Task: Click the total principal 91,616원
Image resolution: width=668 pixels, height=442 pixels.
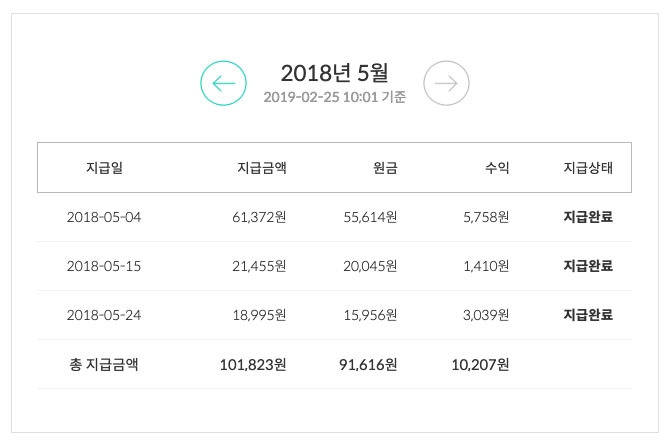Action: (x=368, y=365)
